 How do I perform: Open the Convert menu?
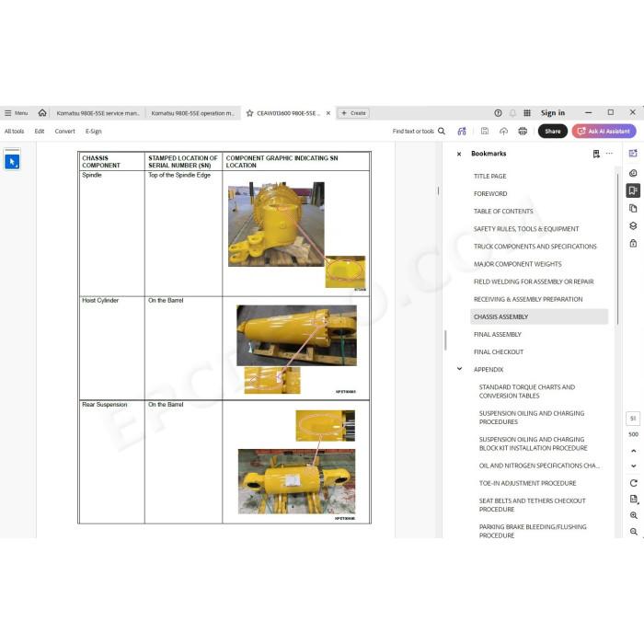point(65,131)
